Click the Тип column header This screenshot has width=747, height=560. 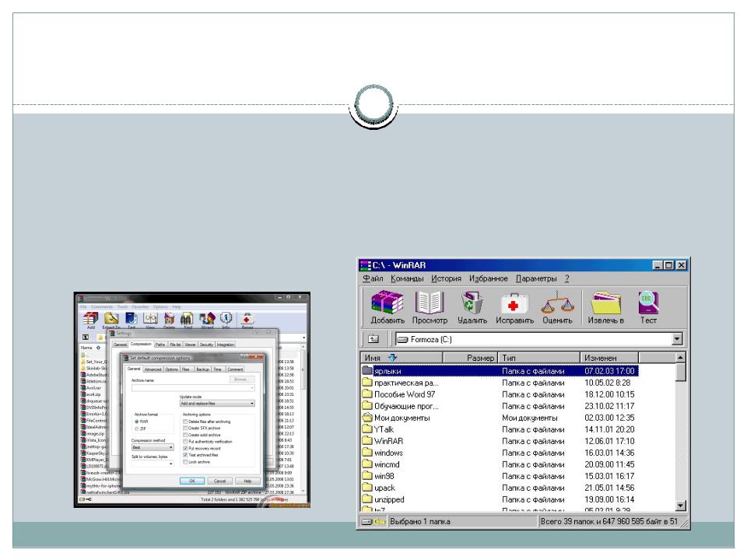538,357
